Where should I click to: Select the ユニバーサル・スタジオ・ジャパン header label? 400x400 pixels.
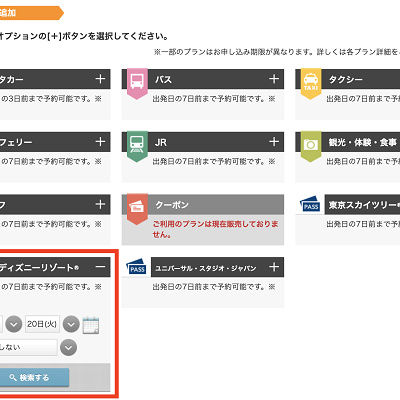click(x=206, y=268)
